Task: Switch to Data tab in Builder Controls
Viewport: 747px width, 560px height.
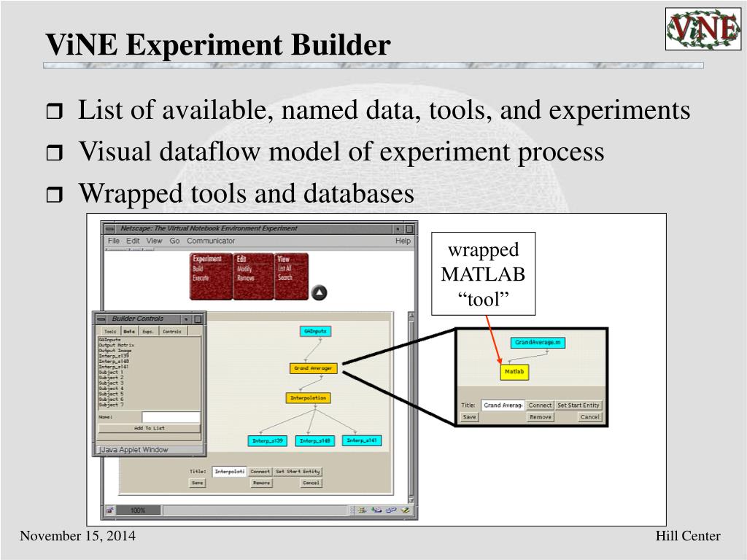Action: (129, 332)
